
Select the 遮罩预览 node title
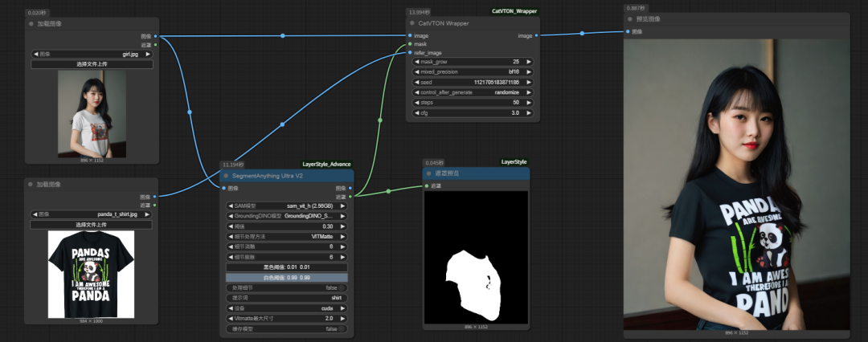pyautogui.click(x=447, y=173)
